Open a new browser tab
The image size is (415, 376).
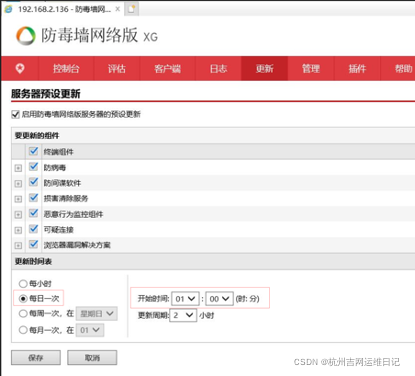[x=131, y=9]
